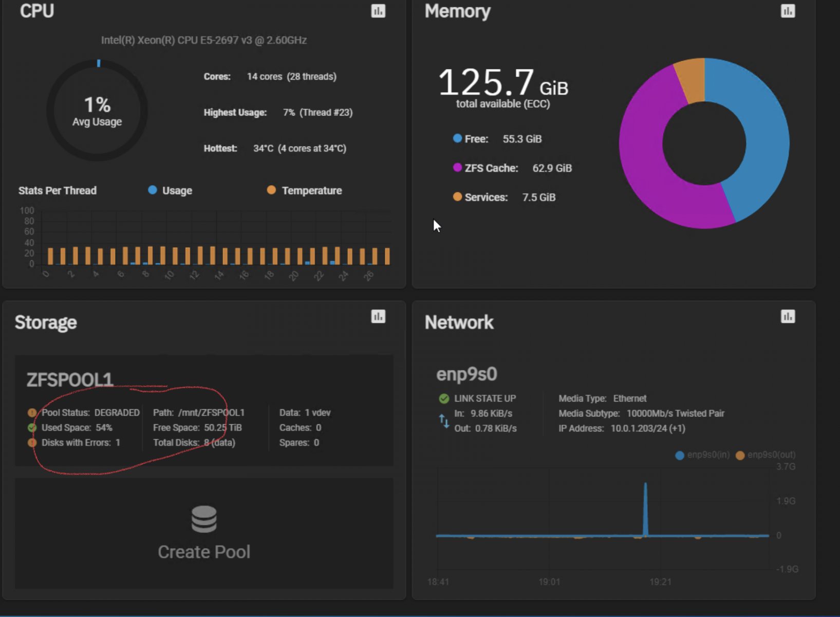Image resolution: width=840 pixels, height=617 pixels.
Task: Toggle enp9s0(in) legend entry
Action: [x=702, y=455]
